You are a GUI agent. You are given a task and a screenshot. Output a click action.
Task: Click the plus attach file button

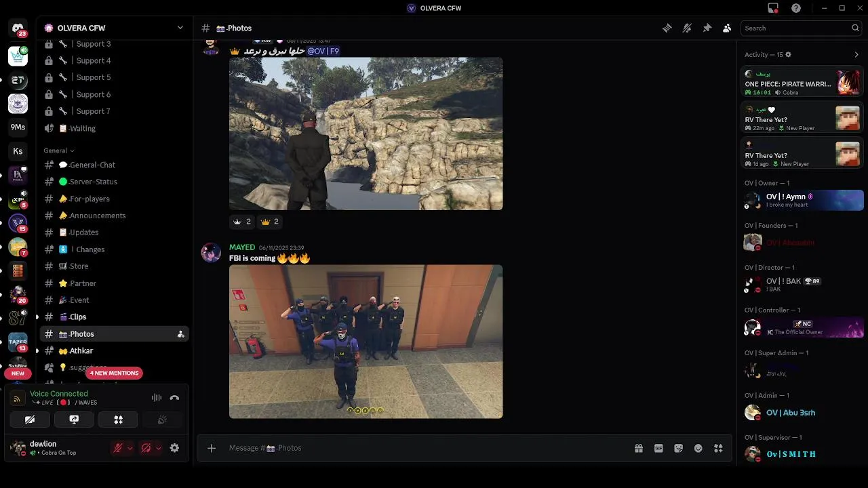[x=212, y=448]
